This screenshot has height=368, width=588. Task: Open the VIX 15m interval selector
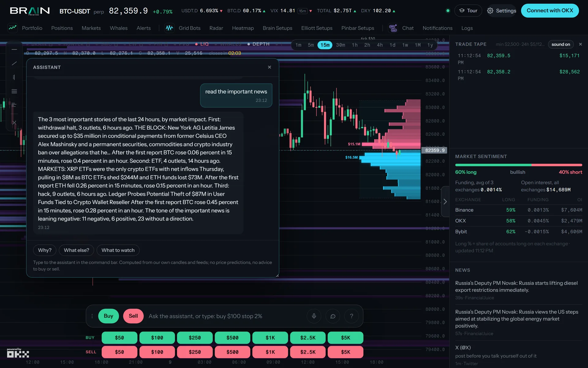click(303, 11)
